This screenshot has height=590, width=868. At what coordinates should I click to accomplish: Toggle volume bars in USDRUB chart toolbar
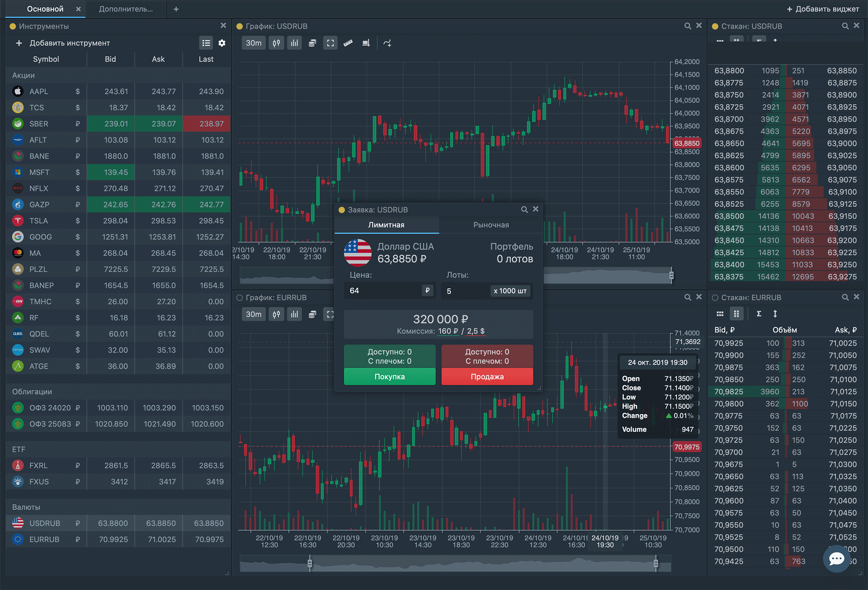pyautogui.click(x=294, y=43)
